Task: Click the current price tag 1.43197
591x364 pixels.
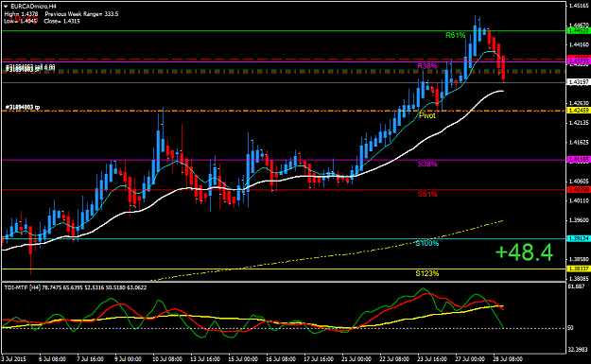Action: click(x=579, y=82)
